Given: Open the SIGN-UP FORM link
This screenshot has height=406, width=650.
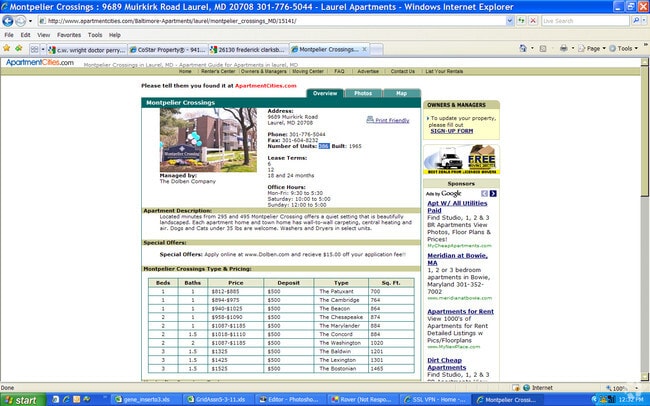Looking at the screenshot, I should click(451, 131).
